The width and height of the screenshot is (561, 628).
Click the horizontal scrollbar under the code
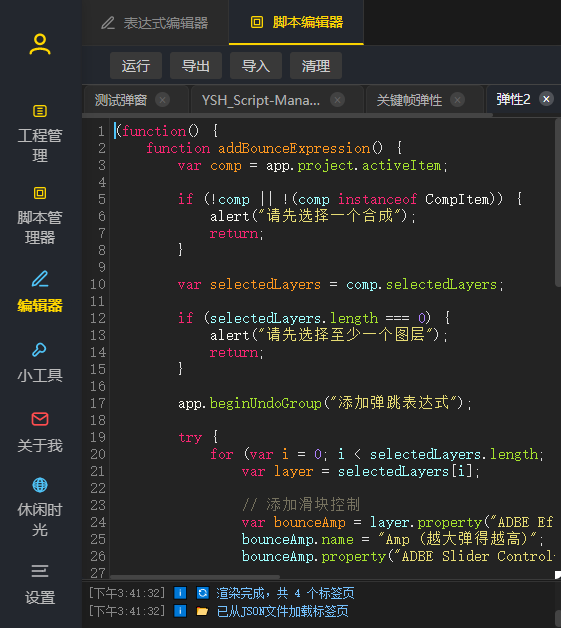click(x=195, y=577)
